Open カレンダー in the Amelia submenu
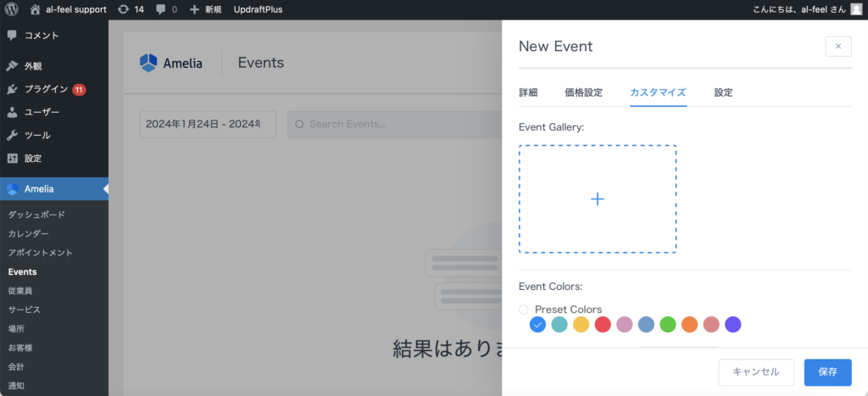 (x=29, y=233)
